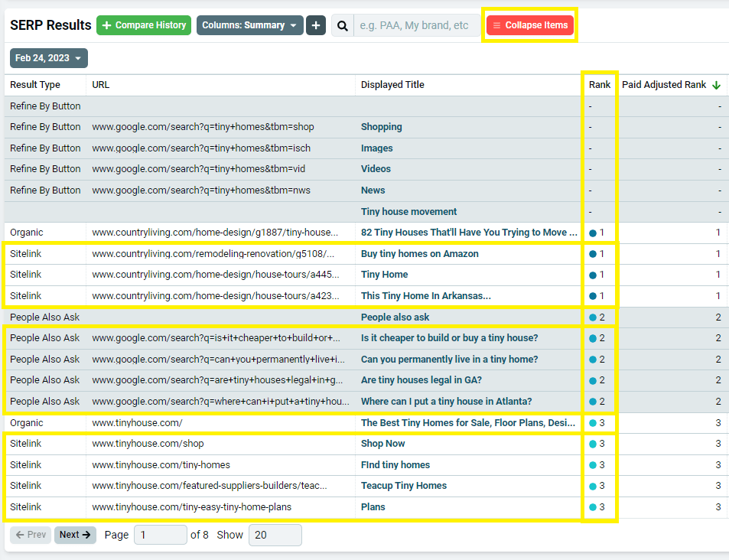
Task: Open the Plans sitelink title
Action: click(373, 507)
